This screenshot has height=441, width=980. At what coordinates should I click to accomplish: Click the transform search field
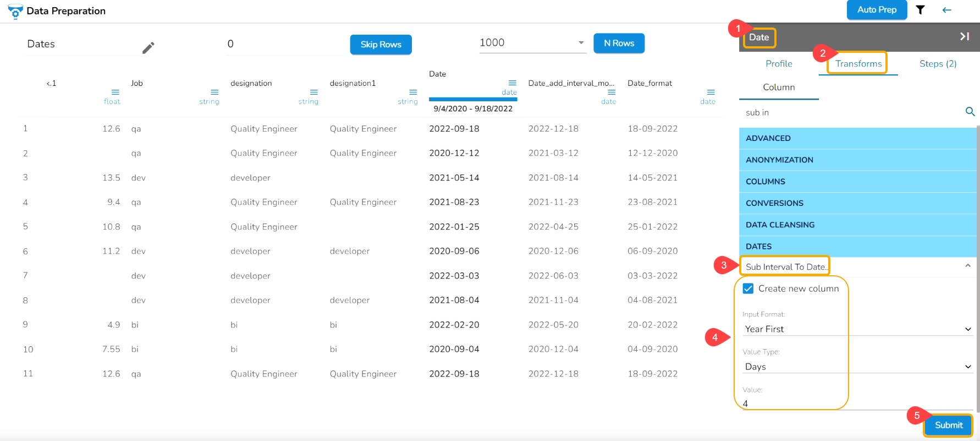click(852, 112)
